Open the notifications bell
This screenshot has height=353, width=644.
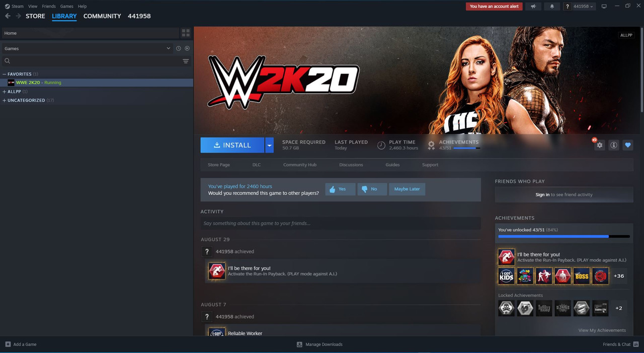[x=552, y=7]
